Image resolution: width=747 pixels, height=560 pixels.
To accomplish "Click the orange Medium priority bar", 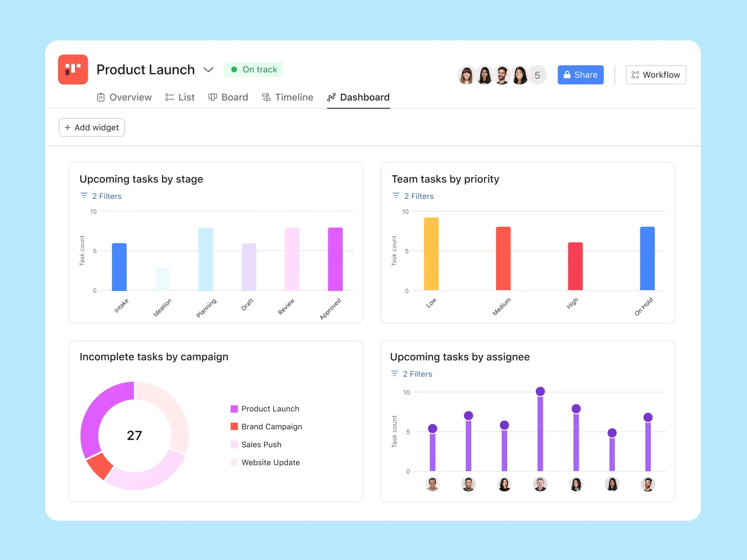I will (503, 258).
